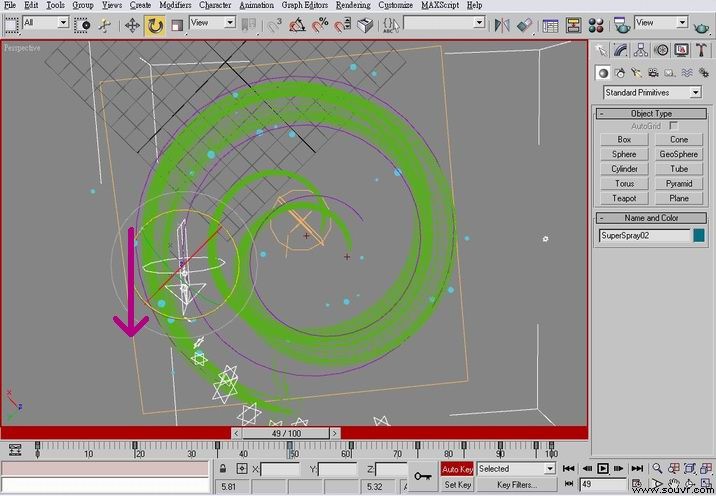
Task: Select the Cameras category icon
Action: point(653,73)
